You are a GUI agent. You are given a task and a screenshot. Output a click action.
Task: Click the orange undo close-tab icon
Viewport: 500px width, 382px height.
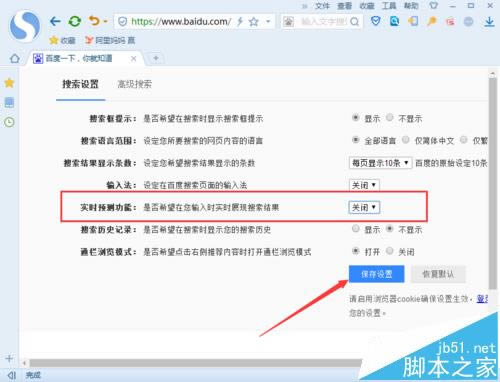94,21
